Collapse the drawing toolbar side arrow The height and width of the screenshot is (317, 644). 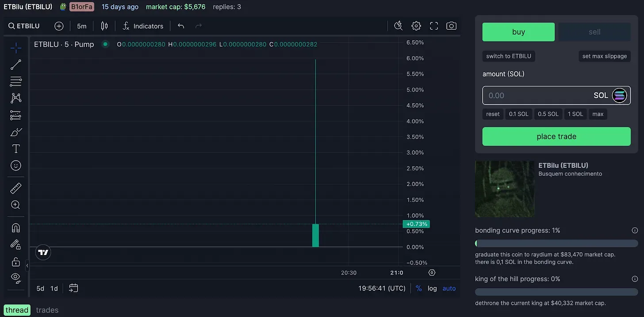click(x=27, y=266)
